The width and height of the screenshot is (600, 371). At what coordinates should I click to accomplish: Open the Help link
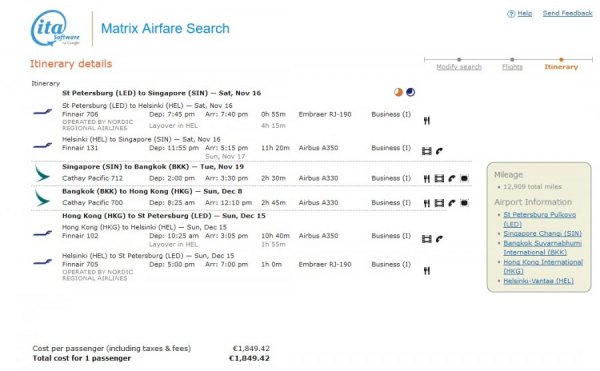pos(525,13)
